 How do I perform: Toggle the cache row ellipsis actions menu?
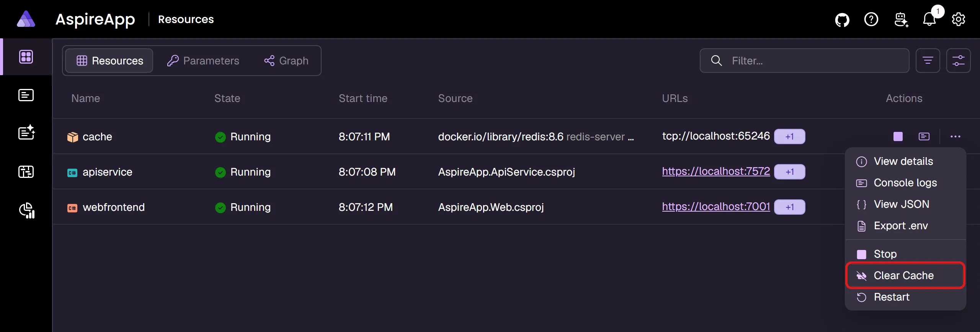955,136
